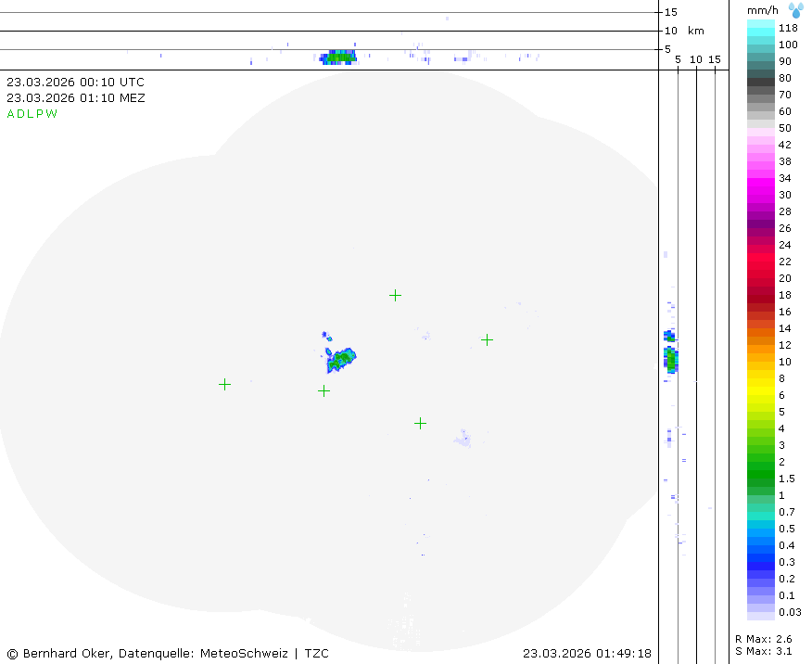This screenshot has height=664, width=812.
Task: Click the blue raindrop icon beside mm/h
Action: (796, 10)
